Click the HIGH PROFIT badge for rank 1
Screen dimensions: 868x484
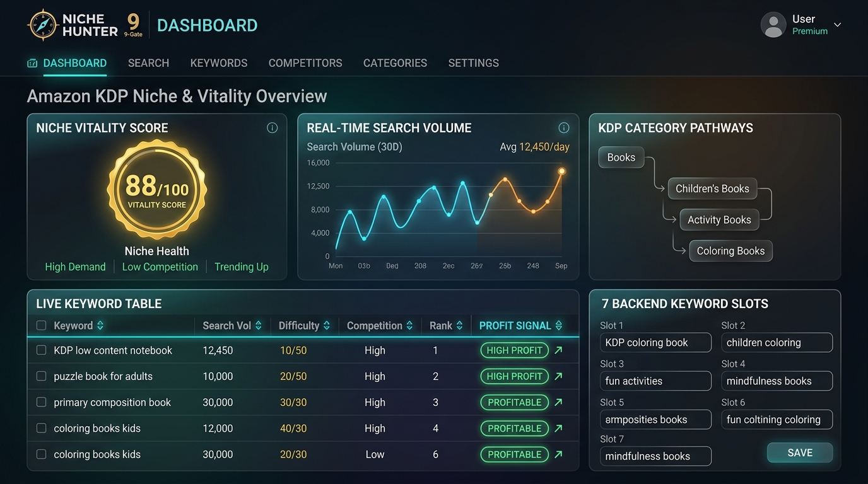click(x=514, y=350)
